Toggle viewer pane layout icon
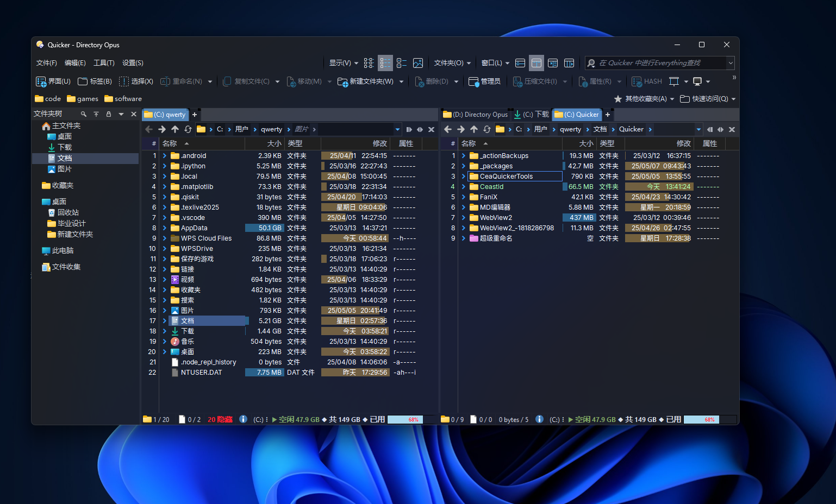The width and height of the screenshot is (836, 504). click(569, 63)
